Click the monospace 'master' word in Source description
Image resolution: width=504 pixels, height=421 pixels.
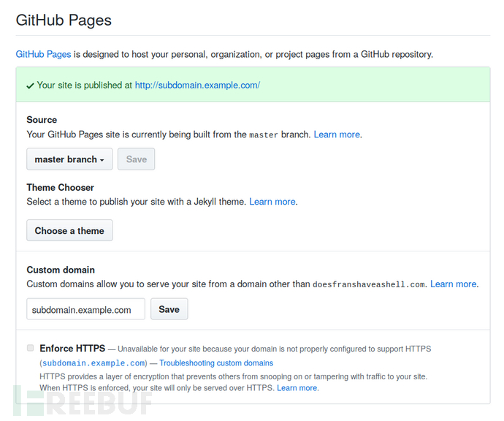[264, 135]
